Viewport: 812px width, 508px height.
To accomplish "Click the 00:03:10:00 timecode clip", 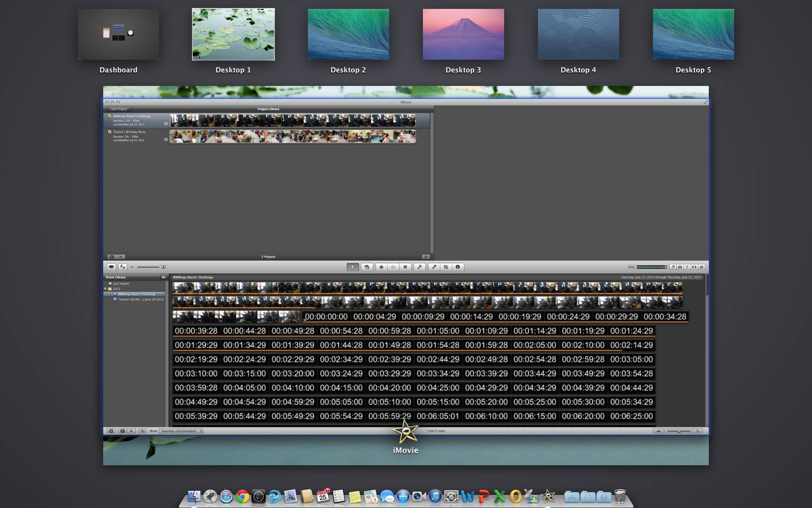I will pos(196,374).
